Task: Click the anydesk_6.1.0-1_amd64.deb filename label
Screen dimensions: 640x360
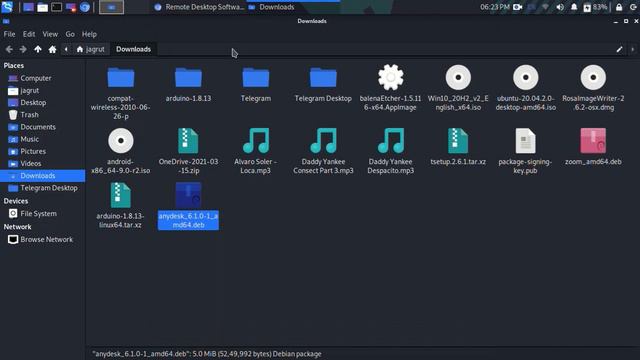Action: coord(188,220)
